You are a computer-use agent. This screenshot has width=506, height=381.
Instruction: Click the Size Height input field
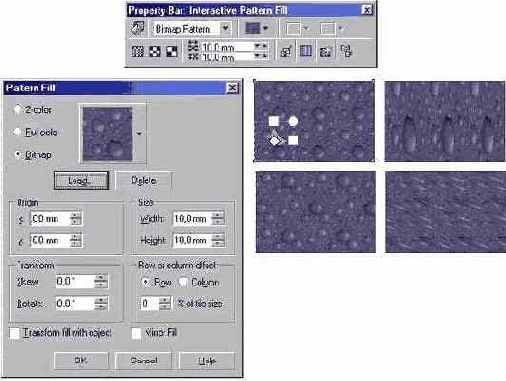point(192,240)
